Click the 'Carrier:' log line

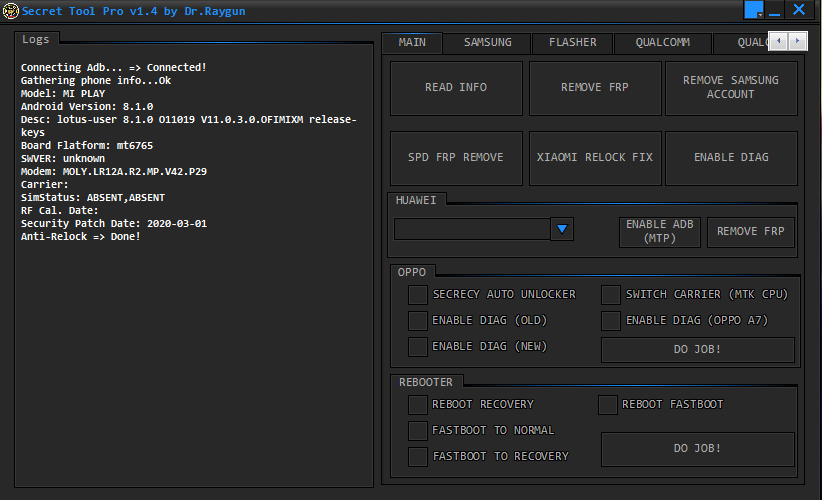tap(45, 184)
